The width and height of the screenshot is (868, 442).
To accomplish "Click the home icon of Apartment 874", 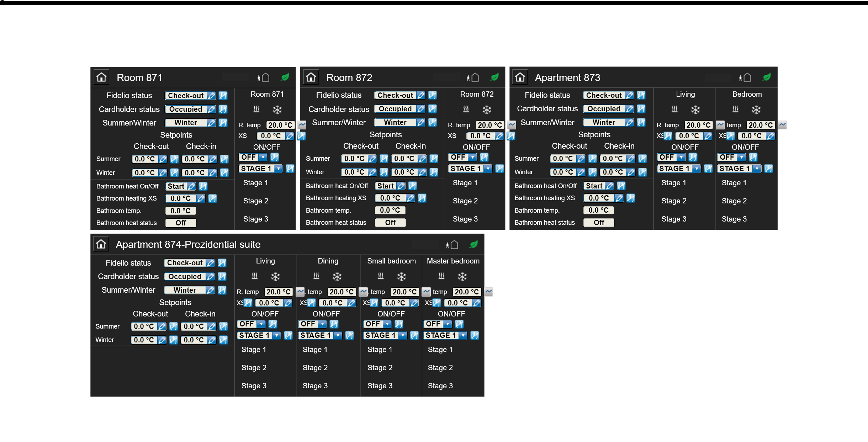I will (101, 244).
